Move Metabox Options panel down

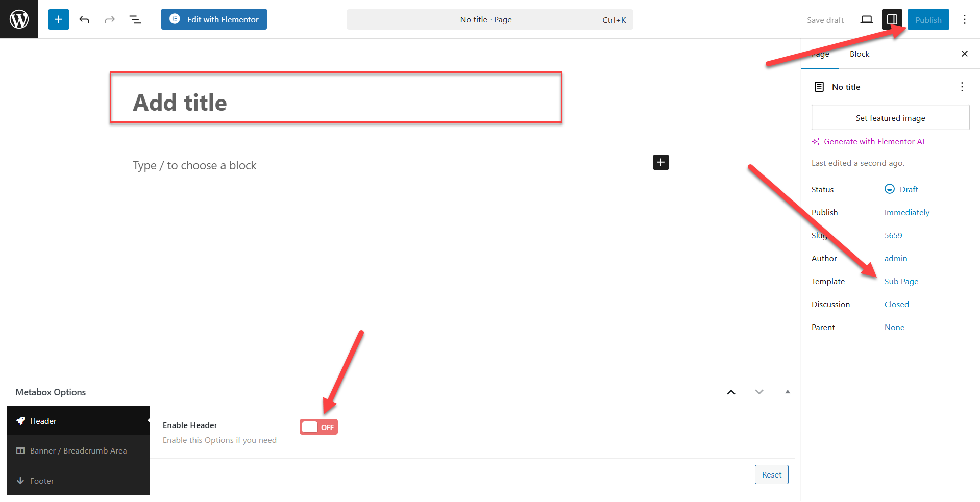click(x=759, y=392)
